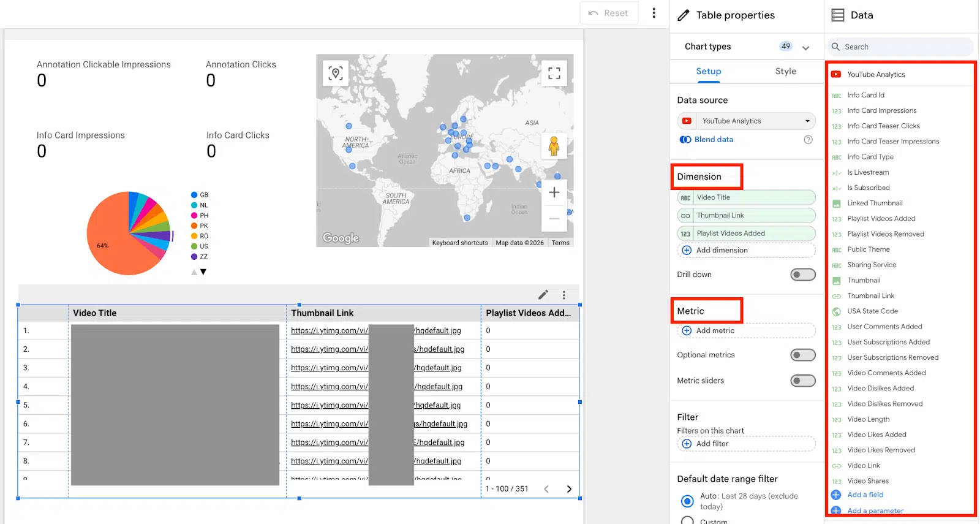Sort by Thumbnail Link column header
980x524 pixels.
coord(322,313)
